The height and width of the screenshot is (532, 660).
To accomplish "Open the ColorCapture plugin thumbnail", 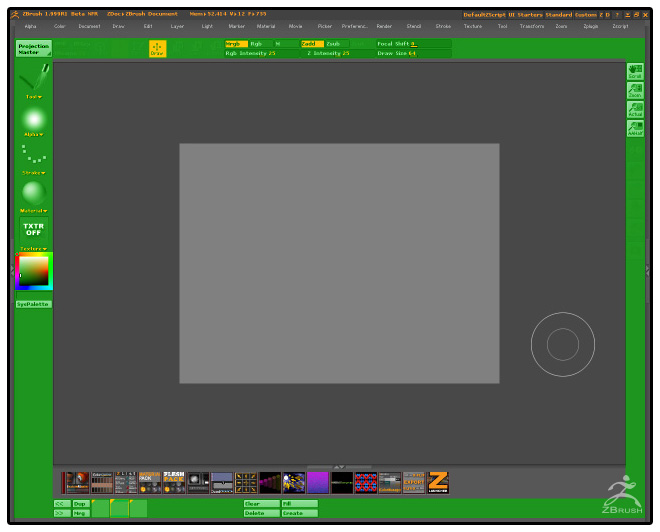I will coord(102,482).
